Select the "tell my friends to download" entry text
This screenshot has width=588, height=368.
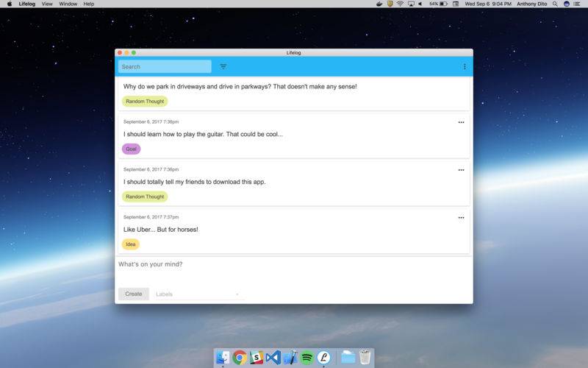click(195, 182)
